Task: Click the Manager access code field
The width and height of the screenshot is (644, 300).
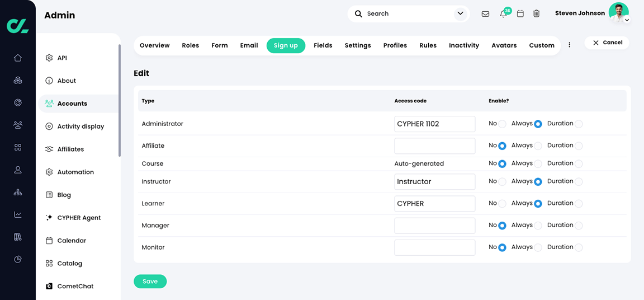Action: [434, 226]
